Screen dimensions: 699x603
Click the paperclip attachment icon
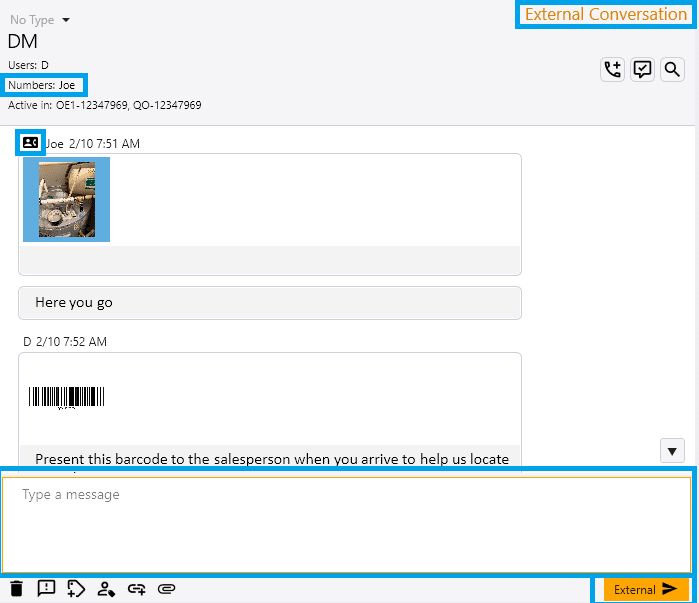pos(166,589)
